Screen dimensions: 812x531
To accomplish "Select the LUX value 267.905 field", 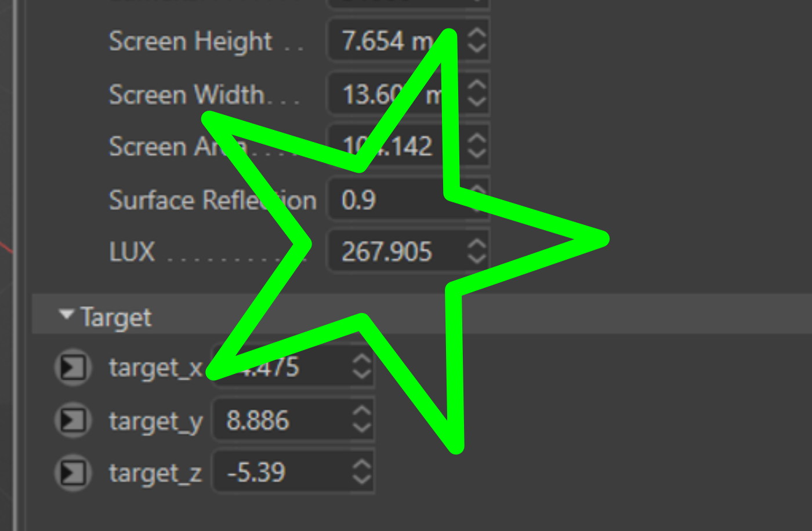I will 408,252.
